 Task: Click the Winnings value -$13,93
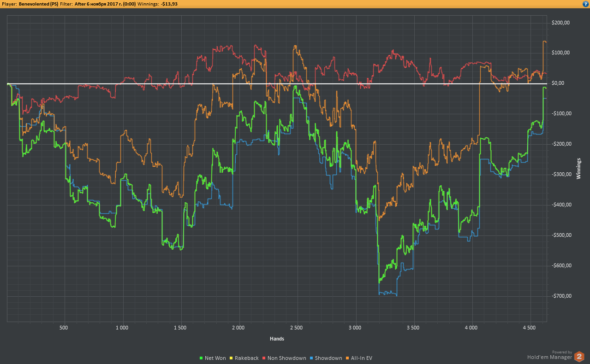coord(169,4)
